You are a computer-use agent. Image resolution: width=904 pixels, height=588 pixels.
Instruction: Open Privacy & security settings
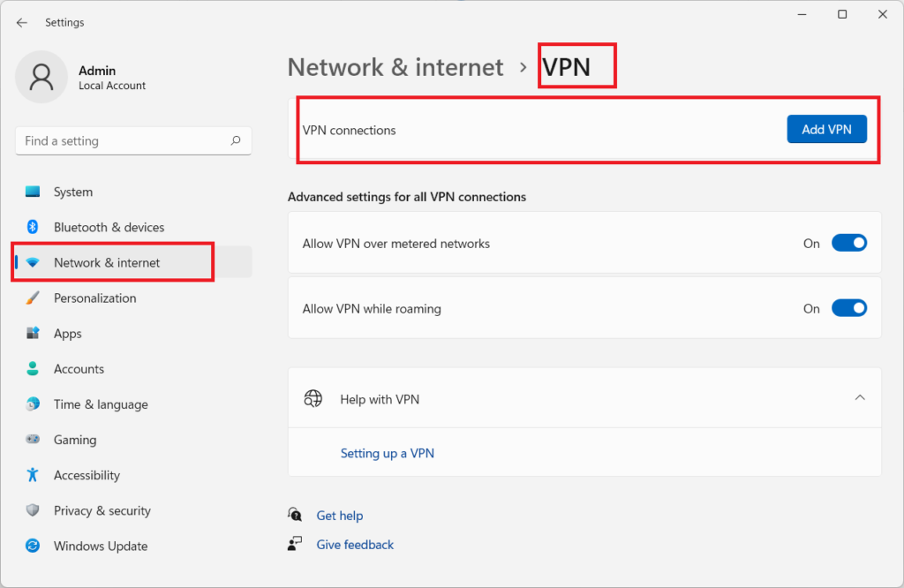133,510
